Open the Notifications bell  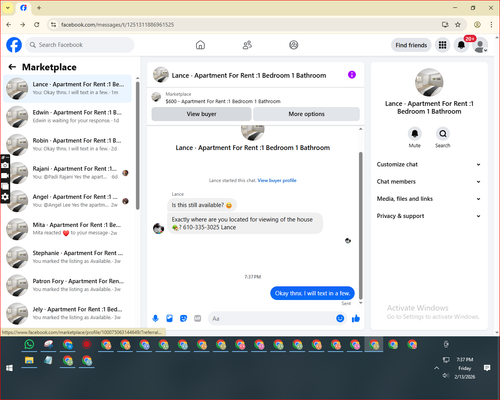pyautogui.click(x=461, y=45)
